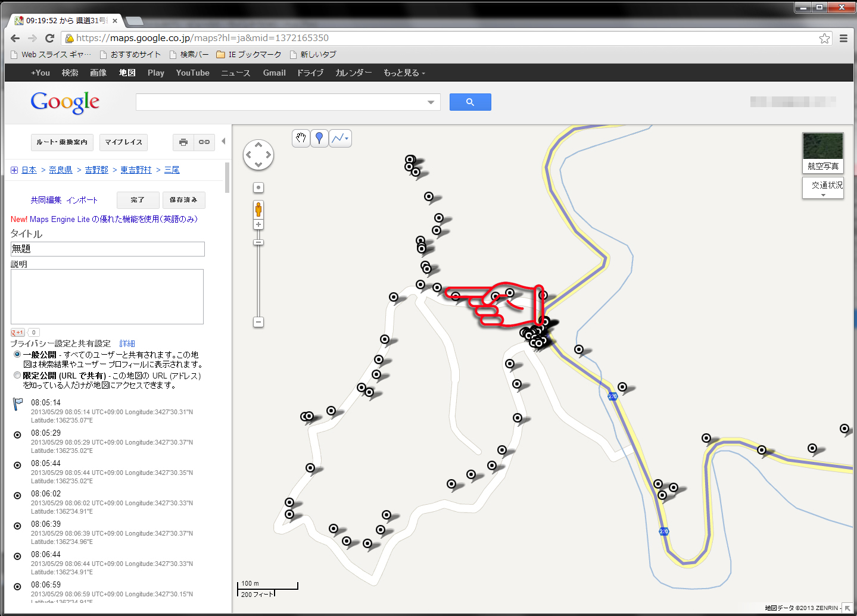
Task: Click the Street View pegman icon
Action: (258, 209)
